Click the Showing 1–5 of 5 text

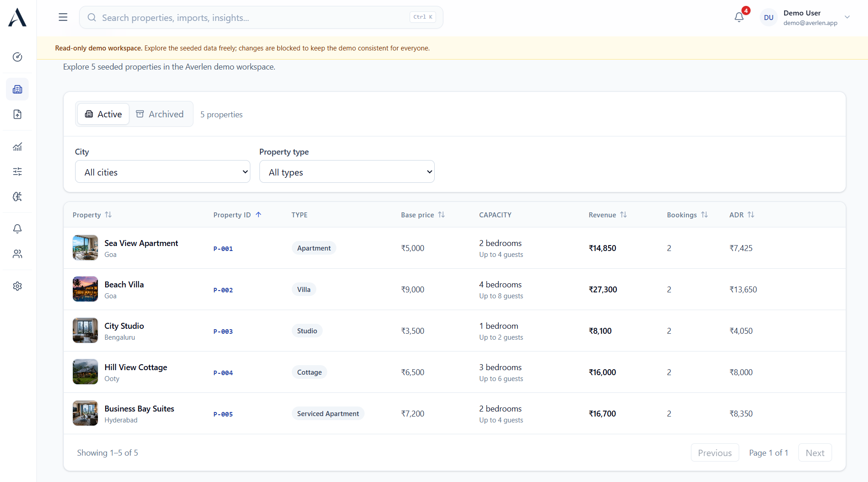click(x=107, y=452)
